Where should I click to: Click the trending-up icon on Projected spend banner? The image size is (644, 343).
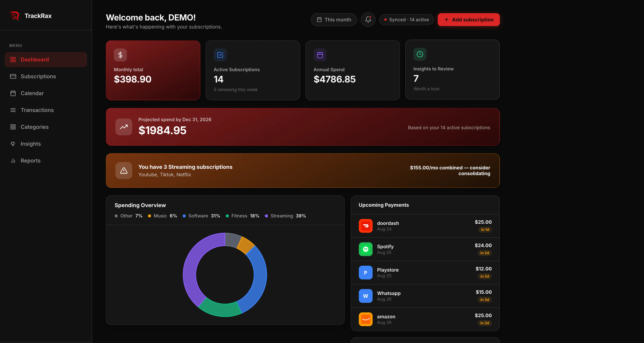click(124, 127)
